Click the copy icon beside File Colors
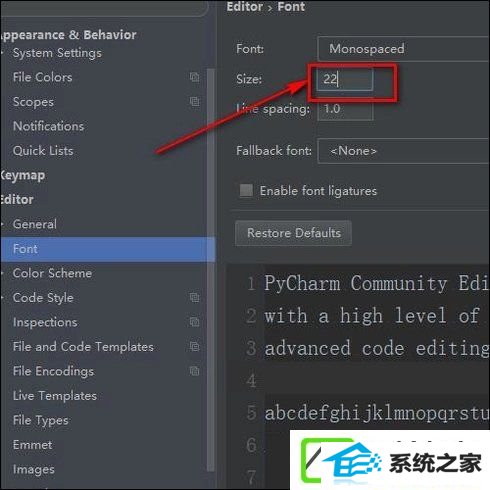Viewport: 490px width, 490px height. pos(194,77)
